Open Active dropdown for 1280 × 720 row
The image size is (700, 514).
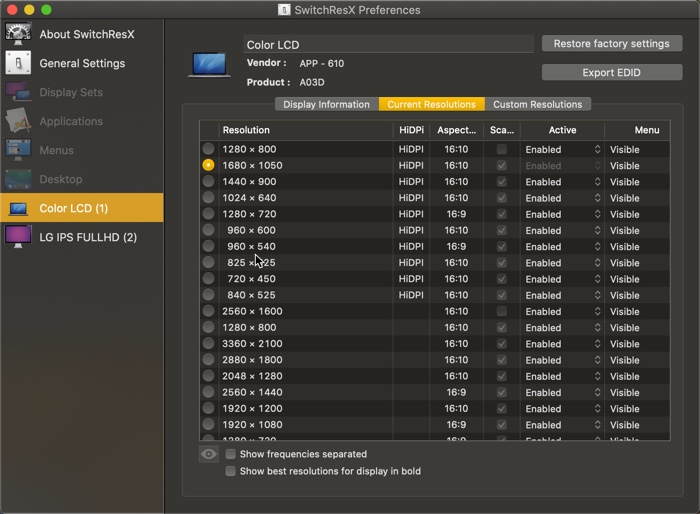[x=562, y=214]
